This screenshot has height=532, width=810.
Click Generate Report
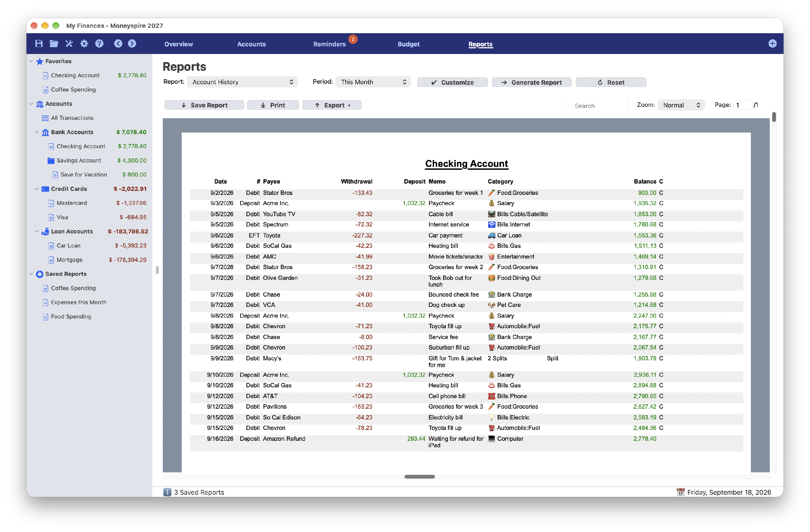pos(532,82)
